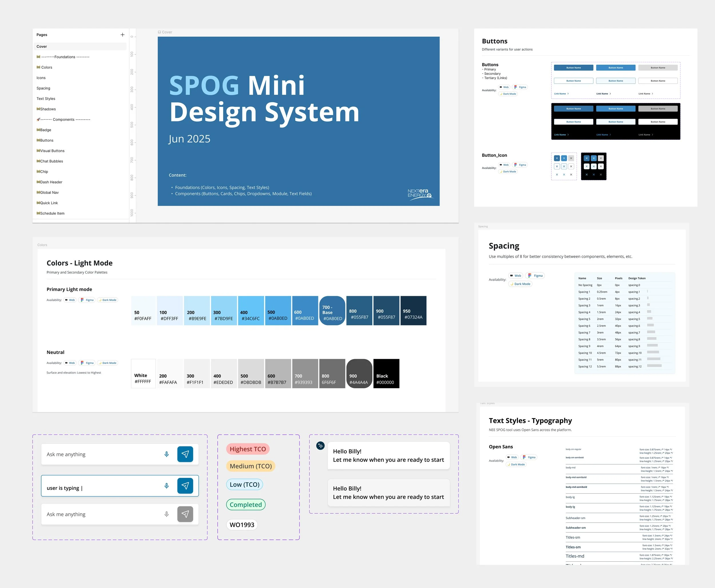Screen dimensions: 715x588
Task: Click the gray disabled send icon
Action: point(185,514)
